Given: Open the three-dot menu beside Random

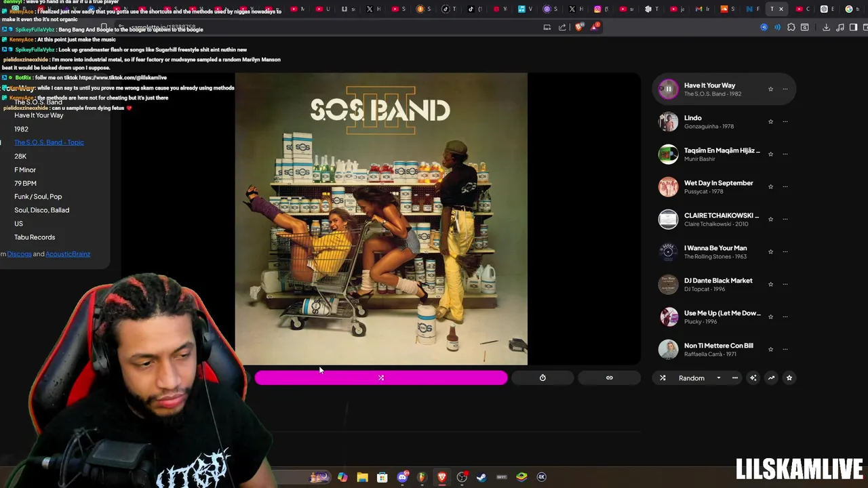Looking at the screenshot, I should pos(734,378).
